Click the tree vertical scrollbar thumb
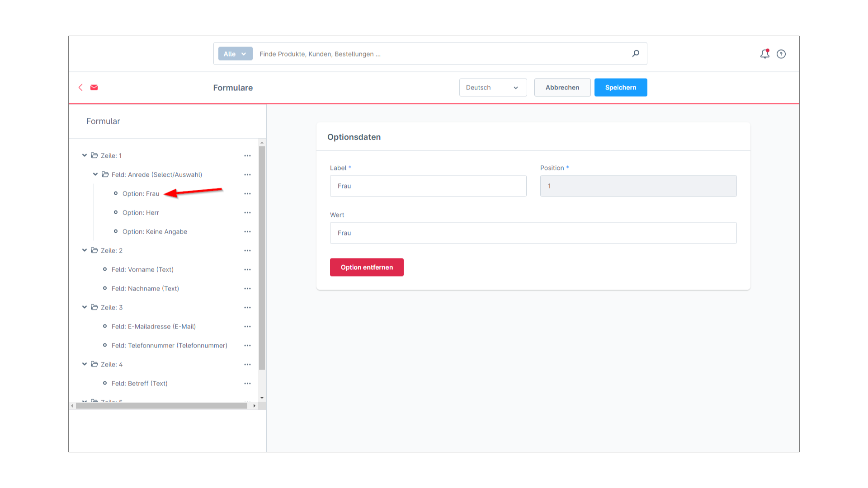 (x=262, y=258)
